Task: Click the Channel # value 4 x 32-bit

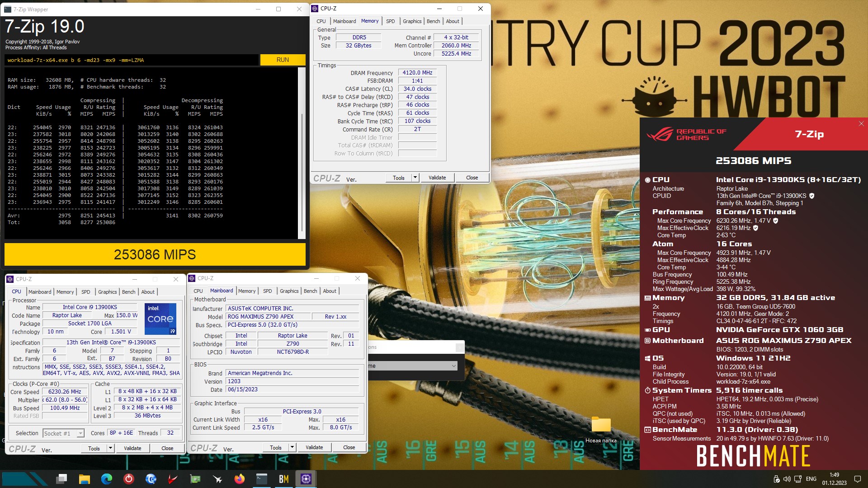Action: coord(456,38)
